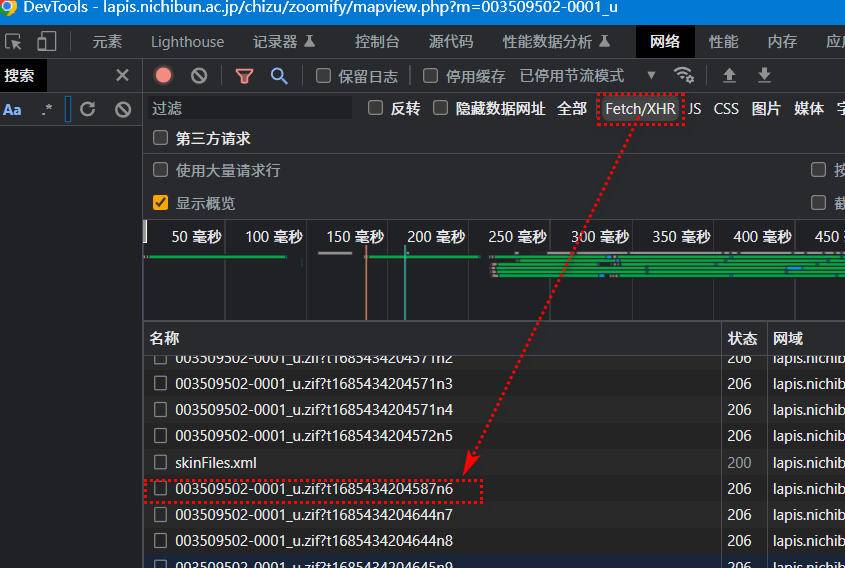
Task: Switch to the 源代码 tab
Action: [451, 42]
